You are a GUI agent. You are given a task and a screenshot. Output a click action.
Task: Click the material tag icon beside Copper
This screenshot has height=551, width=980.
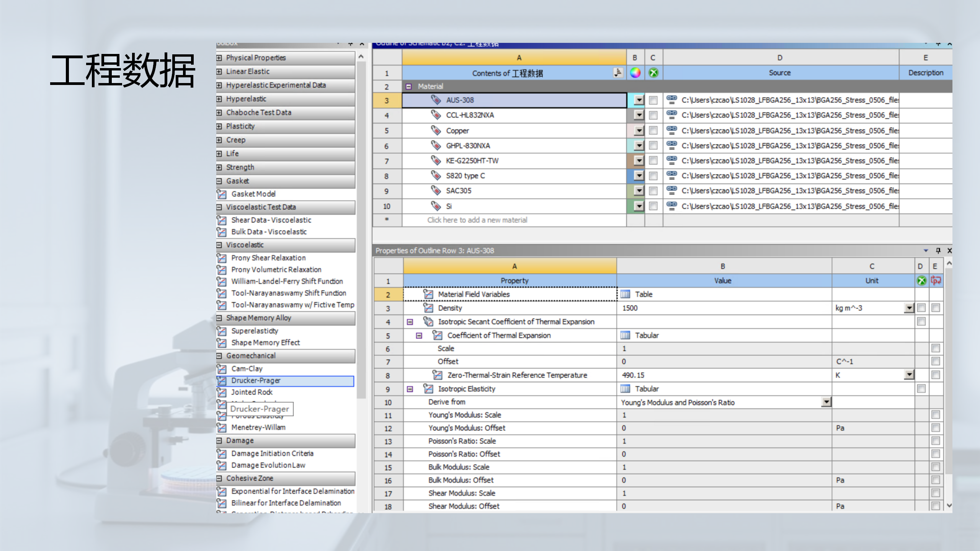[436, 130]
